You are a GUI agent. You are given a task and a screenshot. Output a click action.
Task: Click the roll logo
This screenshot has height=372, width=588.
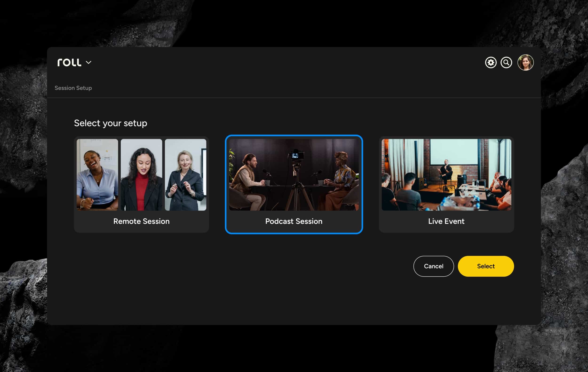point(69,63)
